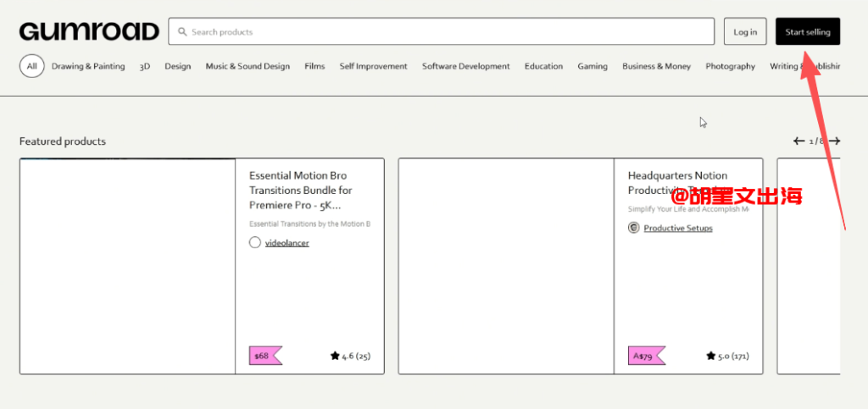Open Drawing & Painting category
The width and height of the screenshot is (868, 409).
point(88,66)
